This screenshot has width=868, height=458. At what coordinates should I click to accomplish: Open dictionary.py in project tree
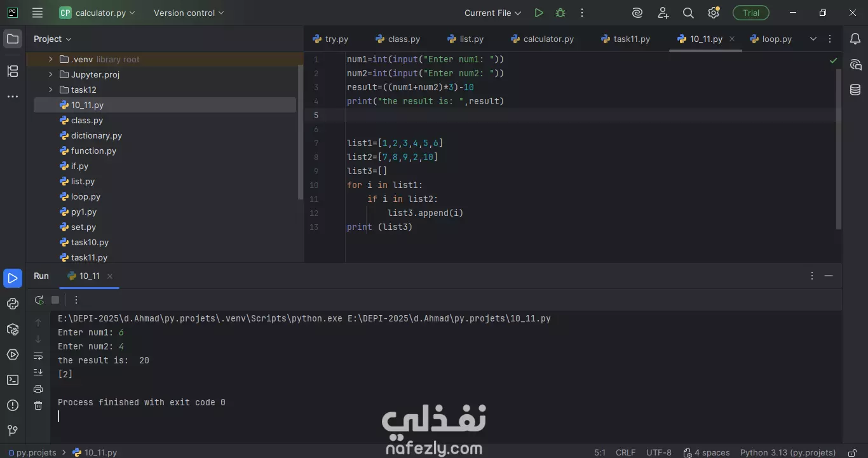(x=97, y=135)
